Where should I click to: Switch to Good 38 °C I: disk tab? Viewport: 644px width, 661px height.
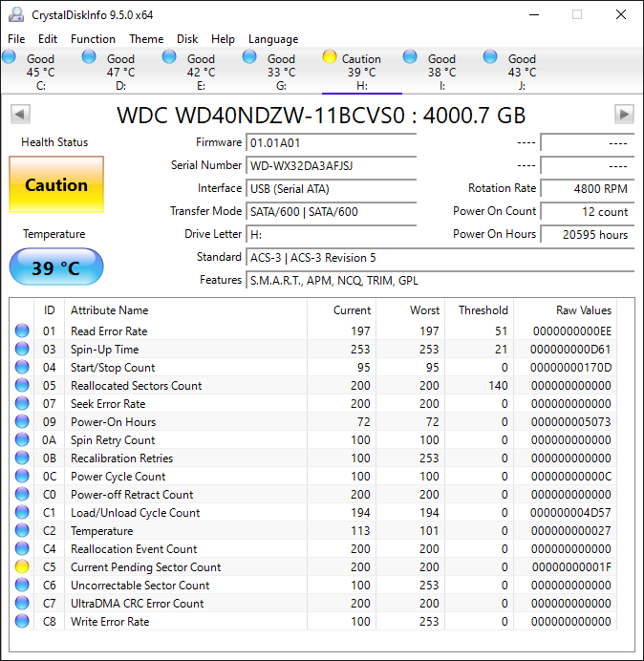coord(441,72)
